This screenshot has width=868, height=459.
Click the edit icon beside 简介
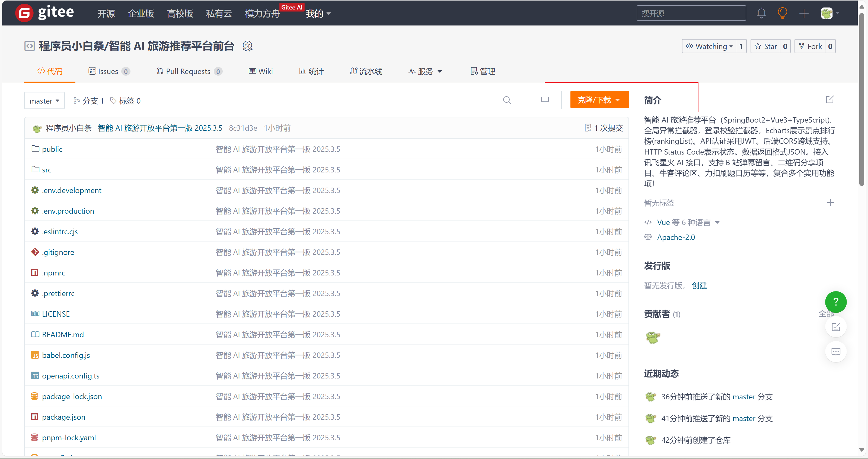829,100
